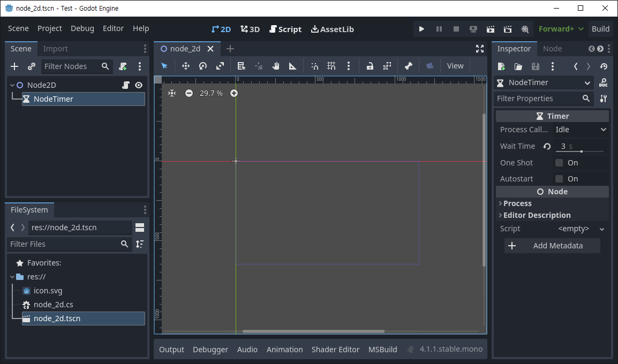This screenshot has height=364, width=618.
Task: Open the Node2D script icon
Action: click(x=126, y=85)
